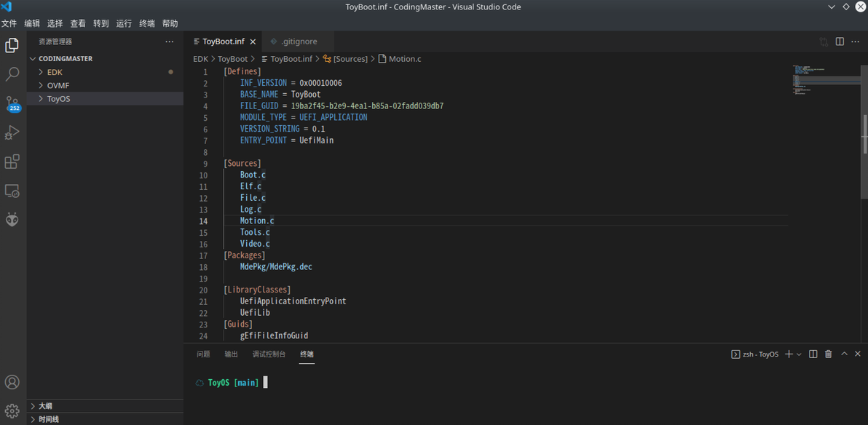Open the Search view icon
The image size is (868, 425).
coord(12,74)
